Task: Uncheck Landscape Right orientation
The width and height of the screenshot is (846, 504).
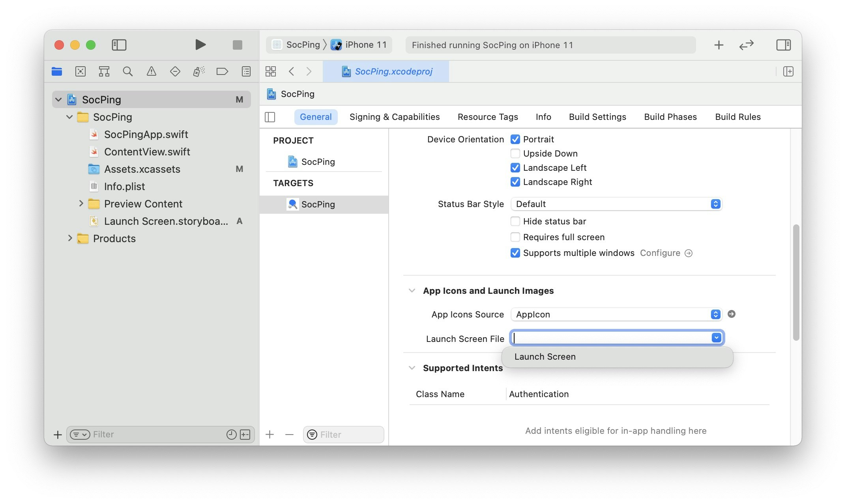Action: pos(515,182)
